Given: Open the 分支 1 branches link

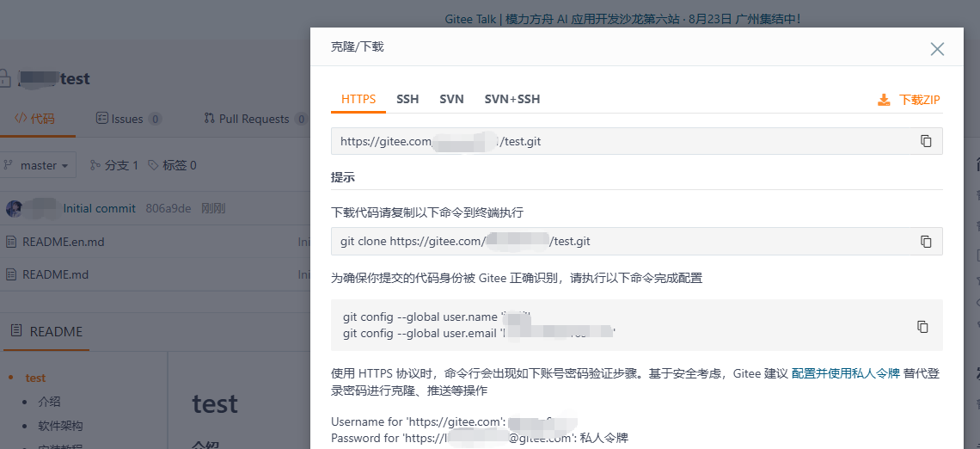Looking at the screenshot, I should click(114, 165).
